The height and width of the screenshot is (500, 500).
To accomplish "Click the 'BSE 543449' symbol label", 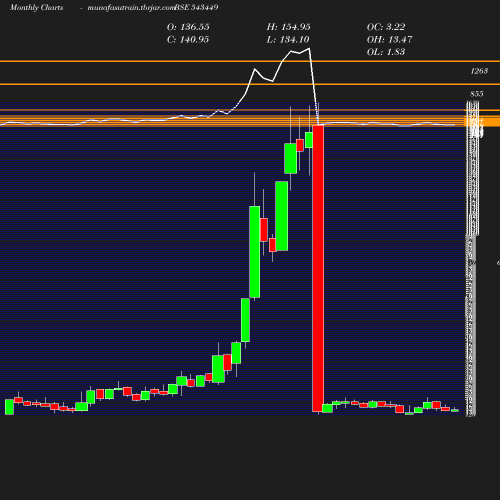I will click(x=196, y=7).
